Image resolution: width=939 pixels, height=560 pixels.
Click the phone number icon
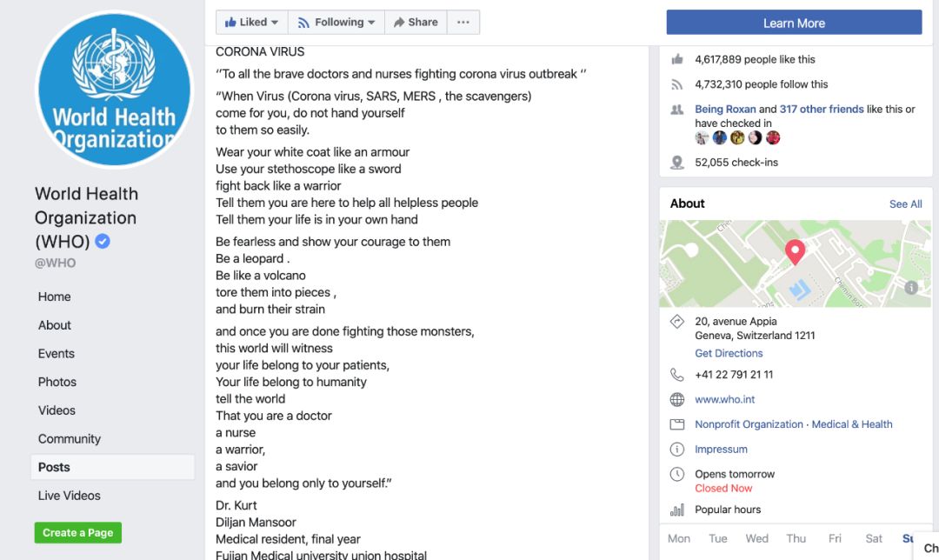point(677,375)
